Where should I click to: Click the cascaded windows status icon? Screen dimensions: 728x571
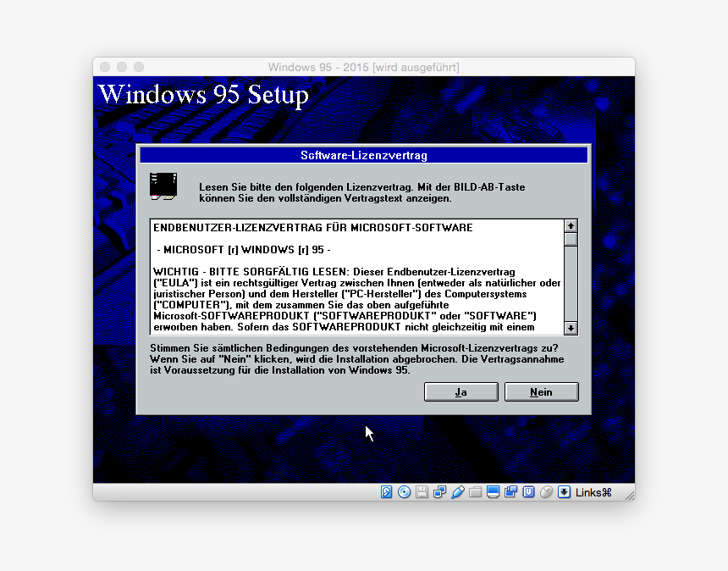tap(510, 491)
